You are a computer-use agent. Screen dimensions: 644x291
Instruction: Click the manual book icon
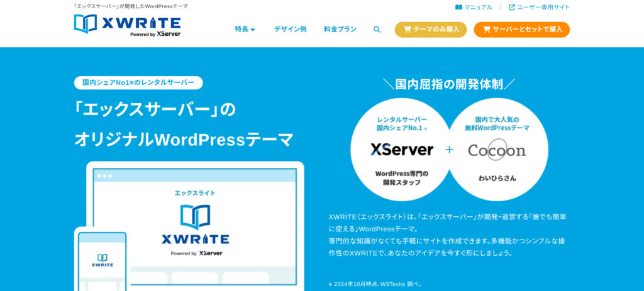coord(458,7)
